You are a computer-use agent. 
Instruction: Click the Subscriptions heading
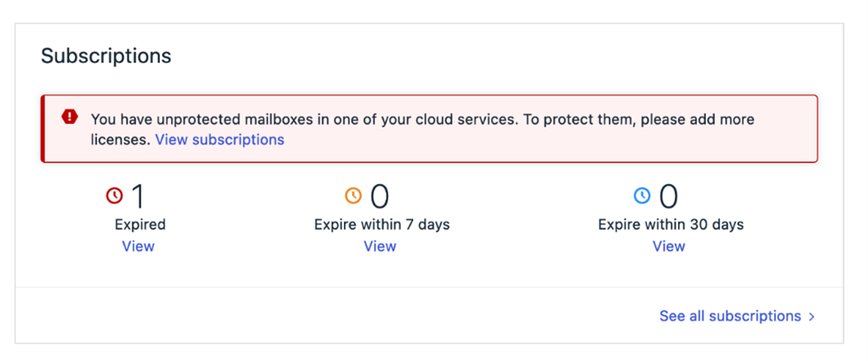(106, 56)
